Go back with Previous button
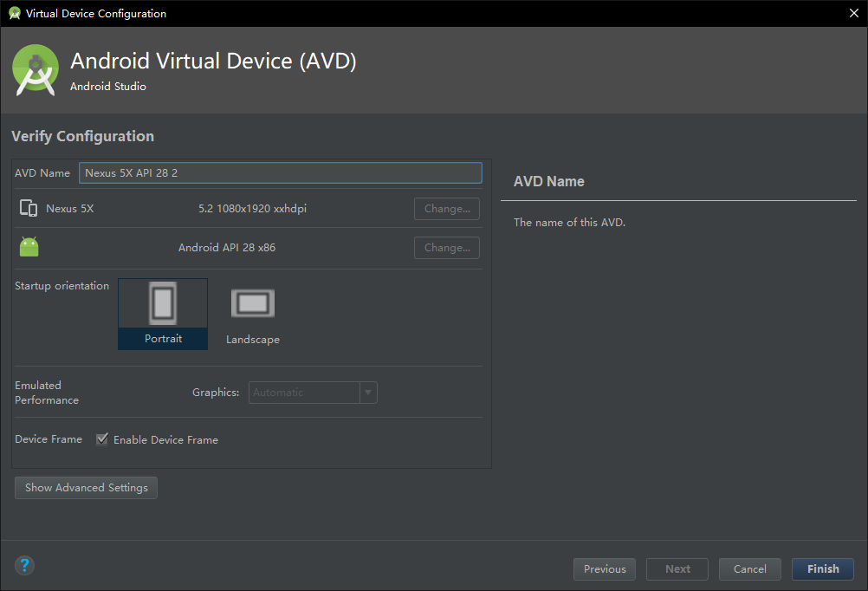Viewport: 868px width, 591px height. (x=605, y=569)
